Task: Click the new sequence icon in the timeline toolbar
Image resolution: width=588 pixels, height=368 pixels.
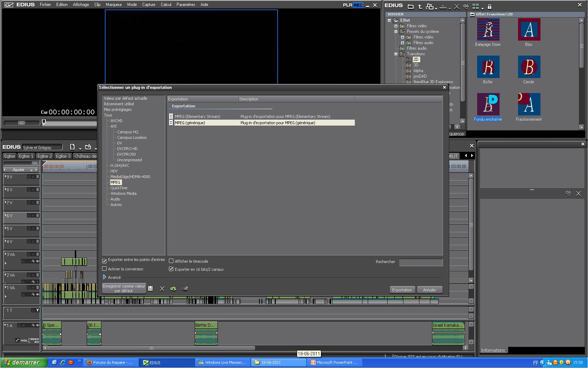Action: coord(72,147)
